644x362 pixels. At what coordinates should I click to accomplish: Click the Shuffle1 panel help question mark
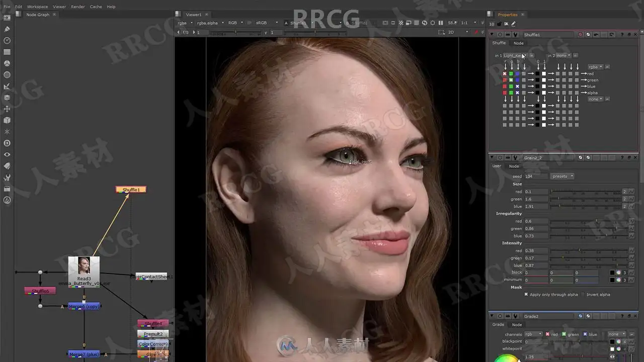point(622,35)
